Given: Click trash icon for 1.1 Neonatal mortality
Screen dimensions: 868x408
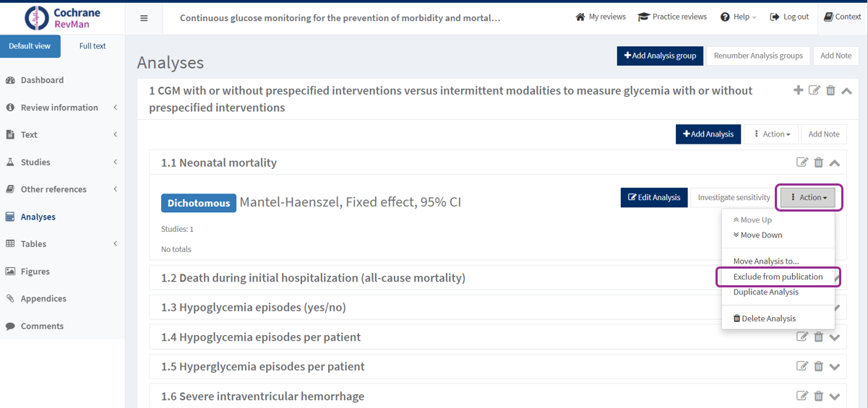Looking at the screenshot, I should click(x=819, y=162).
